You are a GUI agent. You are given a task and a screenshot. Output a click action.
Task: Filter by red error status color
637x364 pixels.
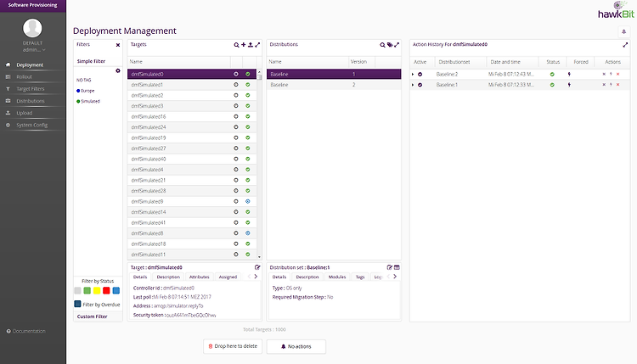[106, 290]
